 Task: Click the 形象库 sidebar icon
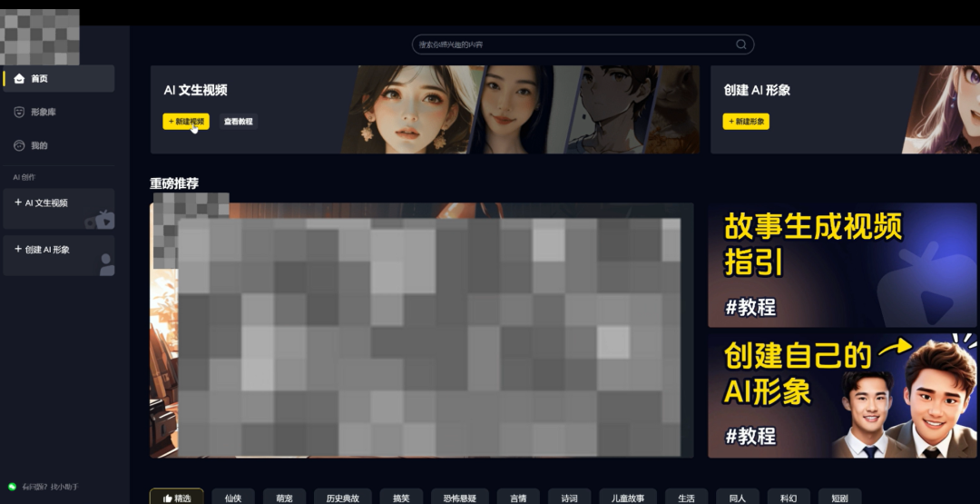19,112
